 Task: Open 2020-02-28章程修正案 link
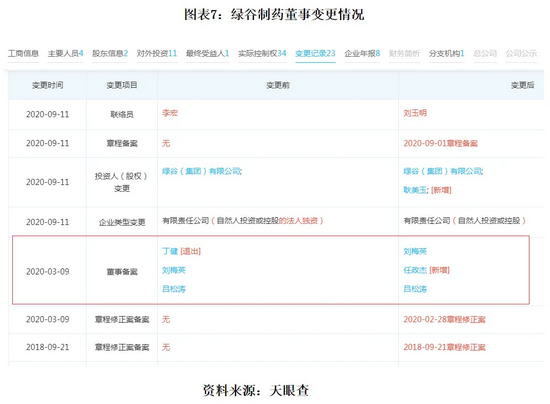click(x=444, y=319)
